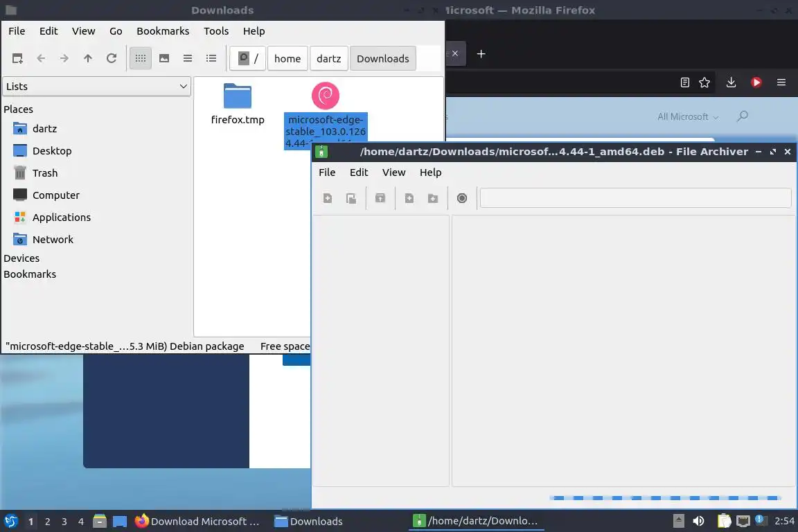Open the Help menu in File Archiver
The width and height of the screenshot is (798, 532).
point(431,172)
